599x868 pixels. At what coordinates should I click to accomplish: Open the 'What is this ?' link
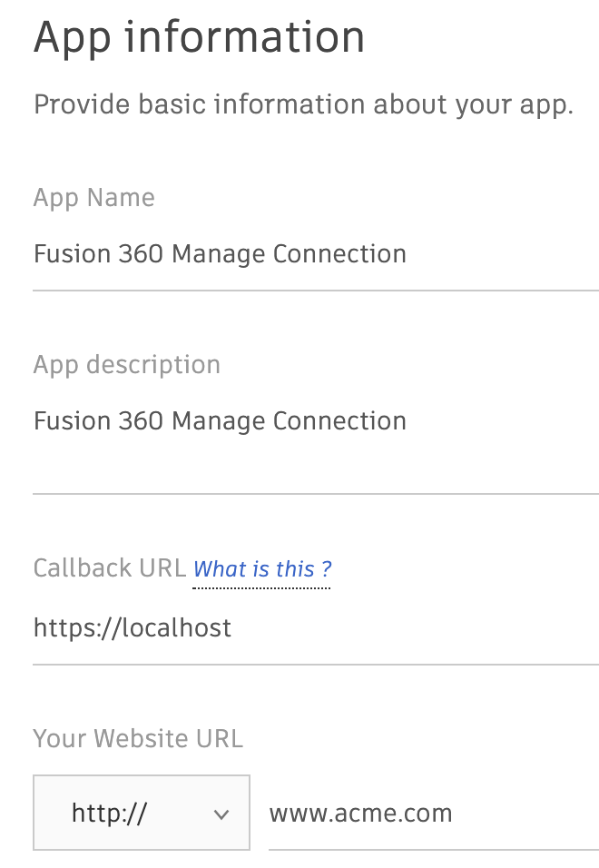point(262,569)
